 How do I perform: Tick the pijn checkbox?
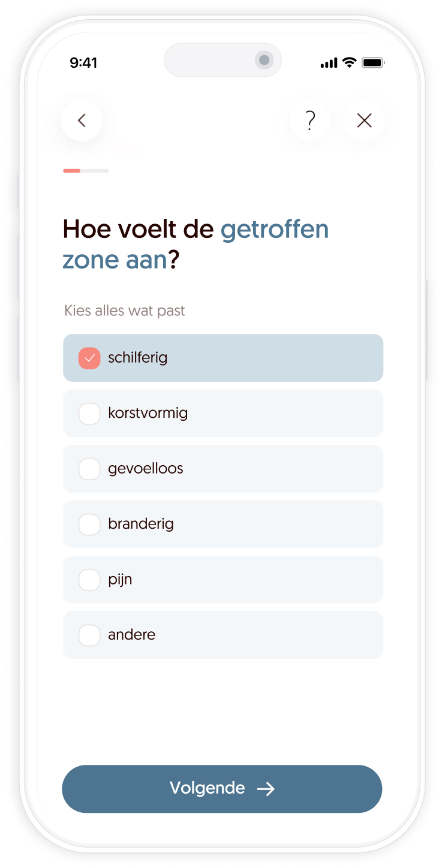click(89, 580)
